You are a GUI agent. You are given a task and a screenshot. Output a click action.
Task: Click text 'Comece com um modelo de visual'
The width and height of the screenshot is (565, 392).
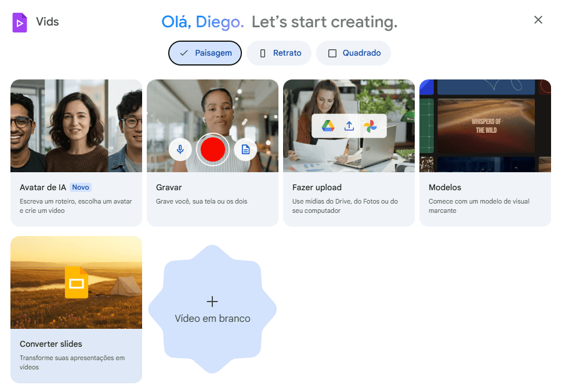point(479,201)
